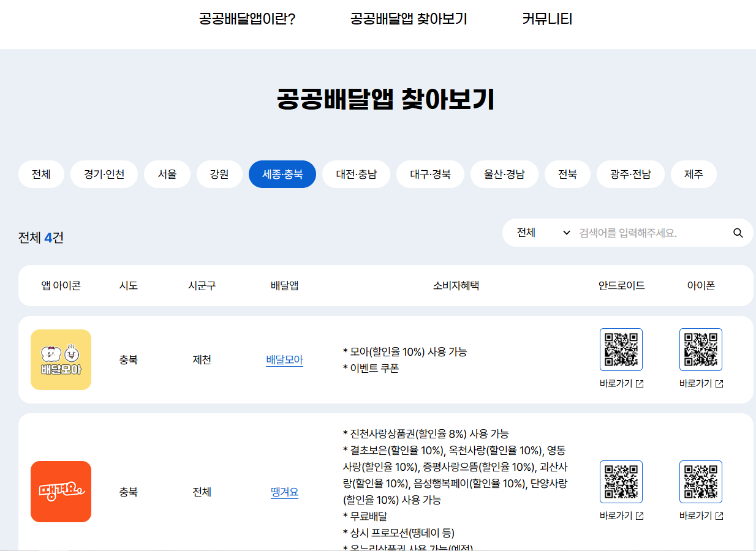The width and height of the screenshot is (756, 551).
Task: Open the 땡겨요 app link
Action: click(284, 492)
